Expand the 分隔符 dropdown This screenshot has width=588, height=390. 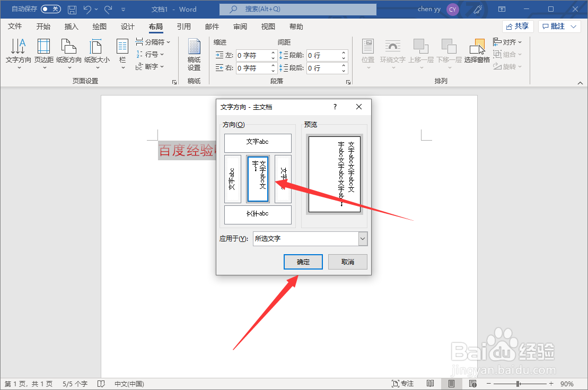click(153, 41)
